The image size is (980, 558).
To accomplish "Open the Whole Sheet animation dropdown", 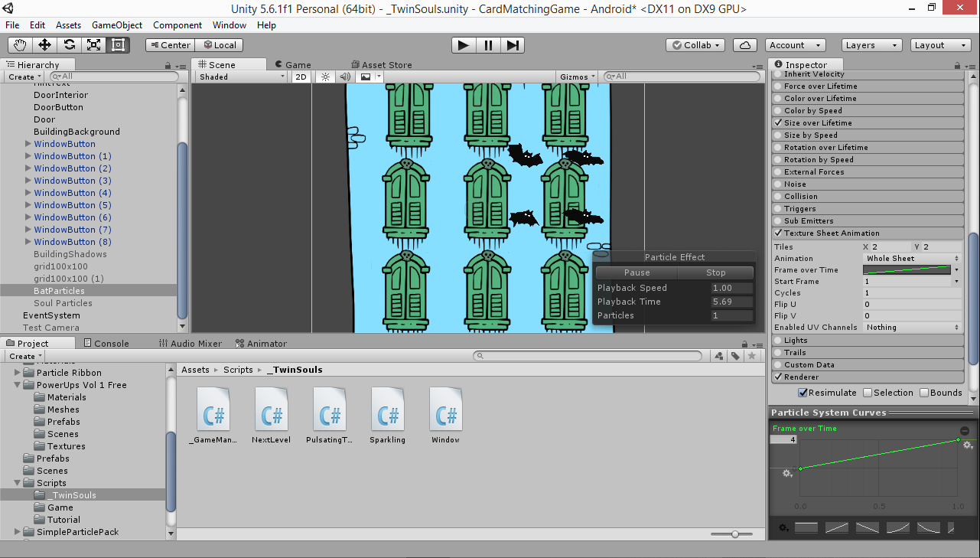I will (x=910, y=258).
